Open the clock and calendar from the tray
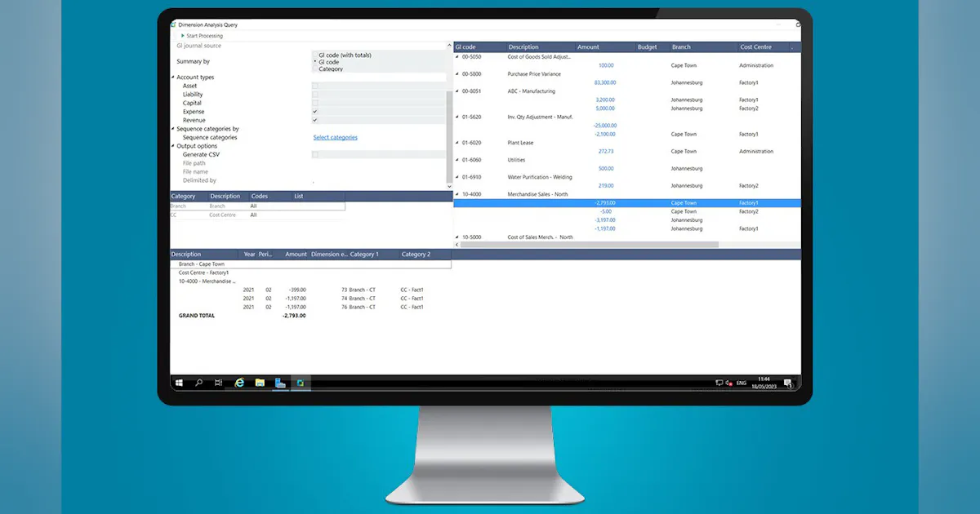This screenshot has height=514, width=980. [x=763, y=381]
